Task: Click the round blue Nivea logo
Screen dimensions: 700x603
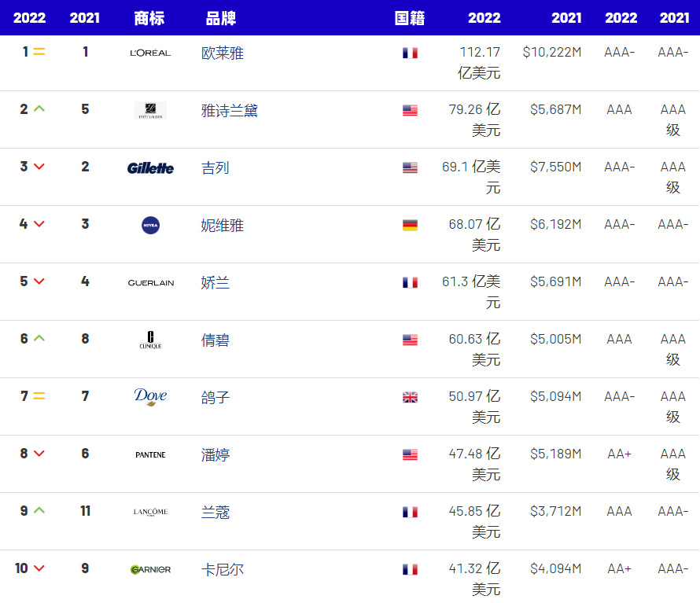Action: click(150, 226)
